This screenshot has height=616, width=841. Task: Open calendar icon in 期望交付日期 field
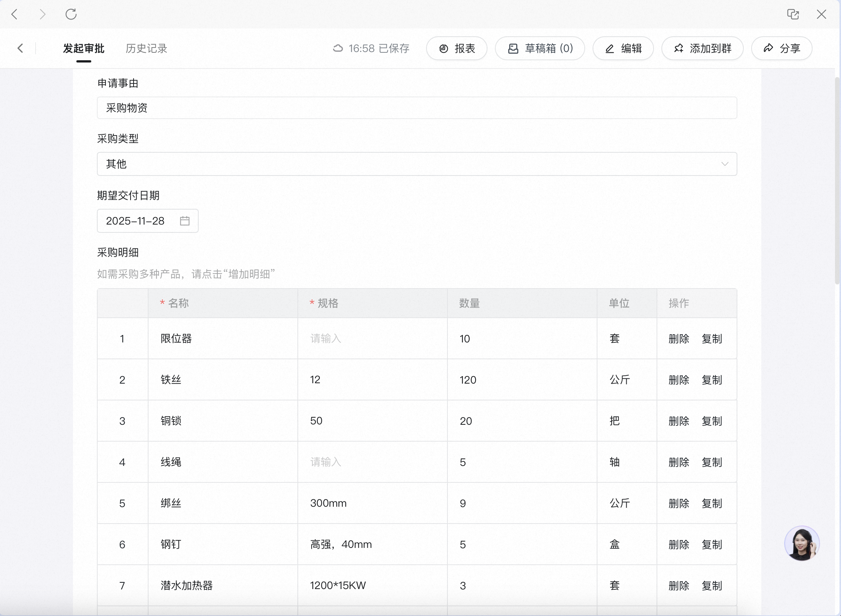click(185, 221)
